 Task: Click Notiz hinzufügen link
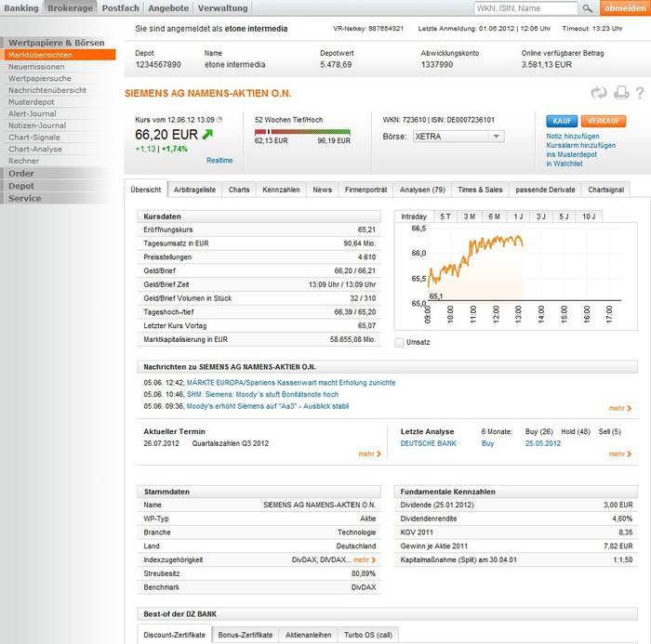tap(573, 136)
